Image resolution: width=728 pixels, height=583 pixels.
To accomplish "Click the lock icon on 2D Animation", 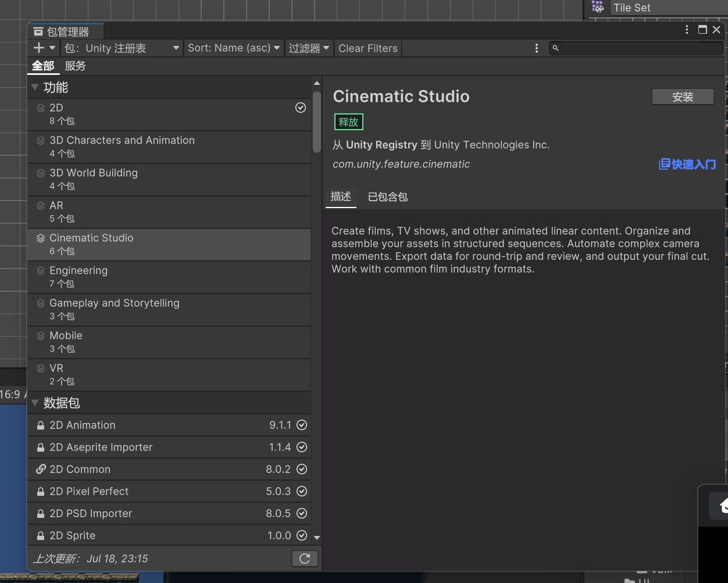I will click(41, 425).
